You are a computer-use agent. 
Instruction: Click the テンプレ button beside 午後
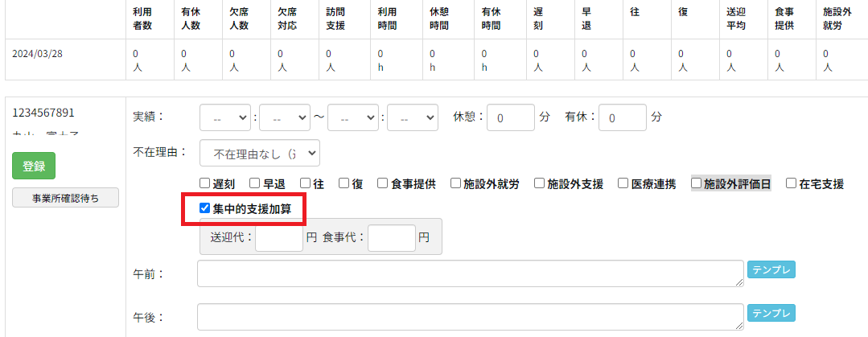click(771, 313)
